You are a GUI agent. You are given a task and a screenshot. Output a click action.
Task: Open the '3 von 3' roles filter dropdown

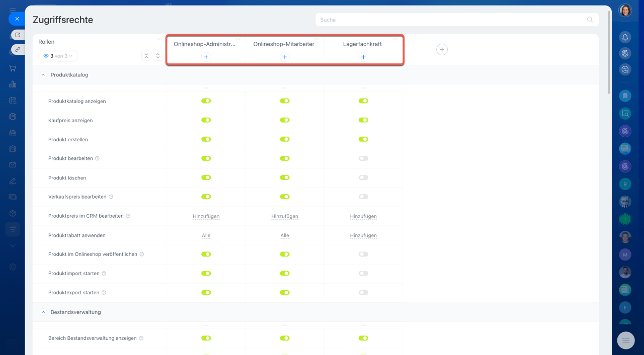point(58,56)
